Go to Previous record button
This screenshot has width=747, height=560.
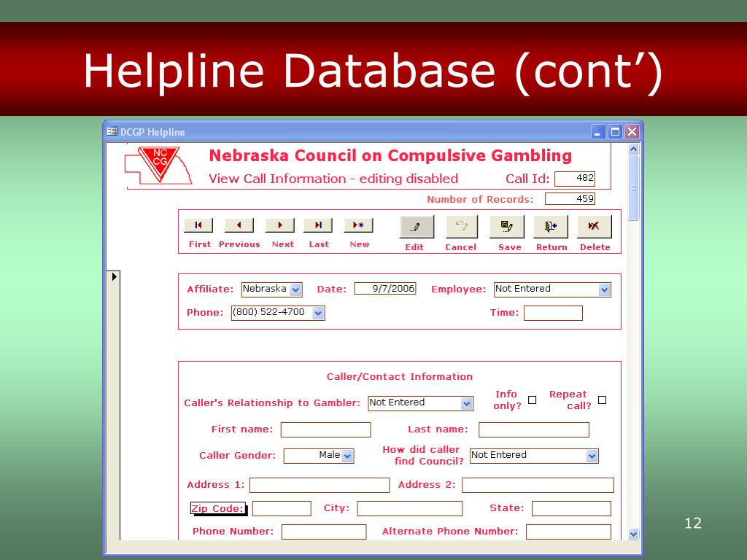click(x=239, y=225)
